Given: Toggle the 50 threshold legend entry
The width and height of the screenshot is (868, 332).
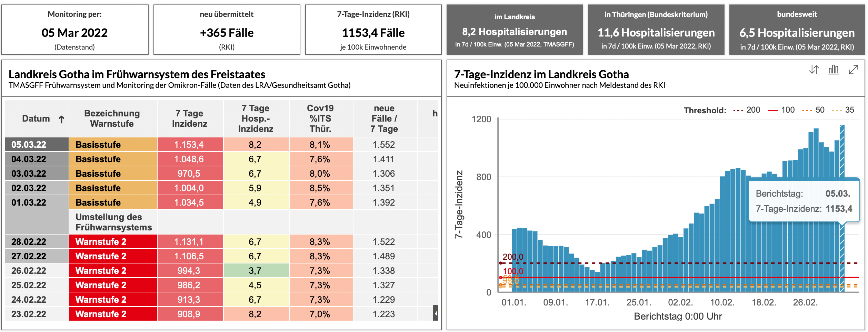Looking at the screenshot, I should (814, 110).
